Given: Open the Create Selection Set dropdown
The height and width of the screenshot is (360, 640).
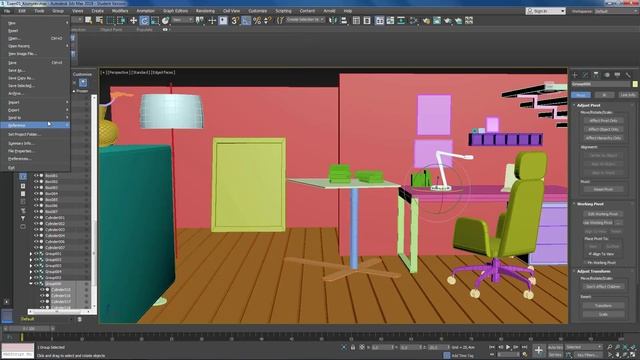Looking at the screenshot, I should (306, 20).
